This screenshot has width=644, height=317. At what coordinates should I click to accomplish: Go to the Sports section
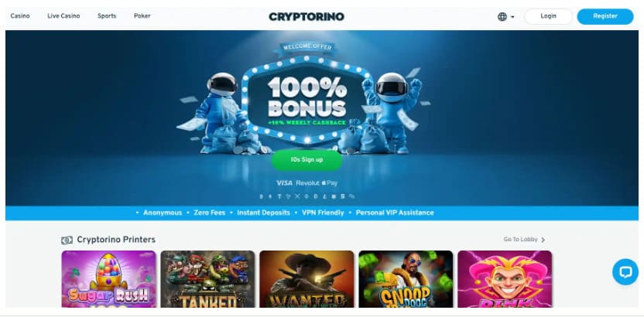click(107, 16)
